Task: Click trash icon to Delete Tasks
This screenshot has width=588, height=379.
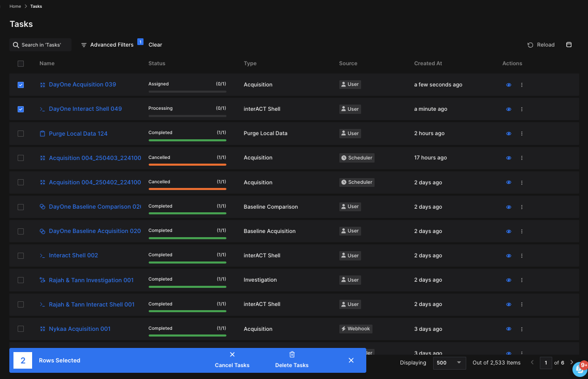Action: click(292, 355)
